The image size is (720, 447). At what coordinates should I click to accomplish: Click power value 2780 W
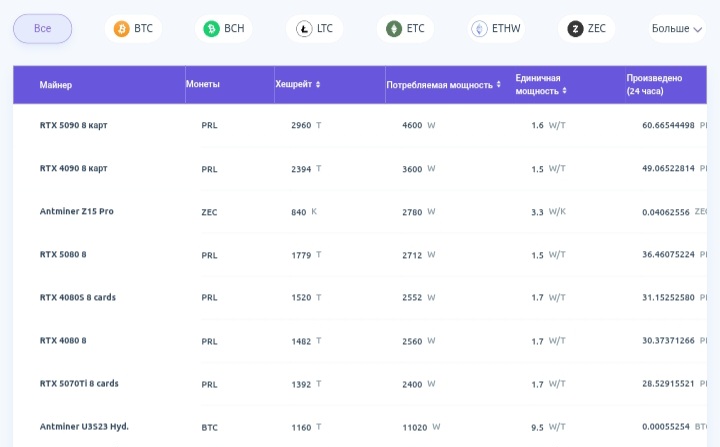(x=419, y=212)
